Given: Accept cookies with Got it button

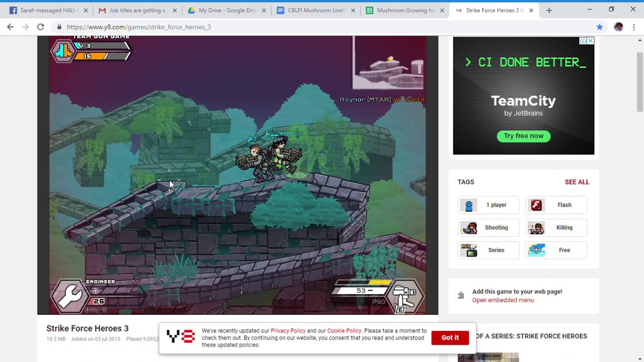Looking at the screenshot, I should (450, 338).
